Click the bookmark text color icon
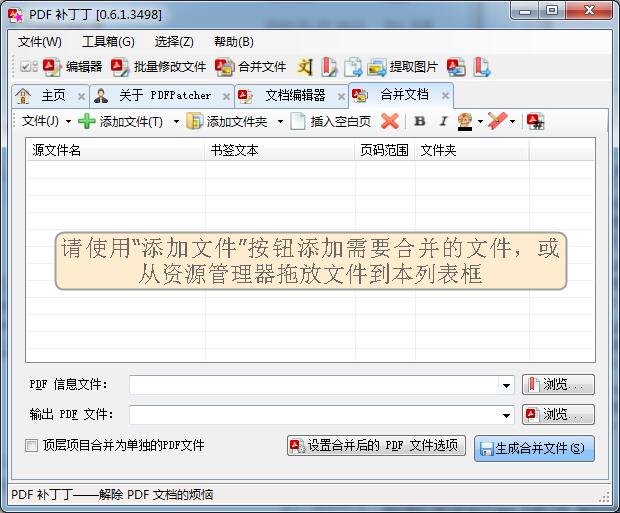The image size is (620, 513). pos(465,121)
